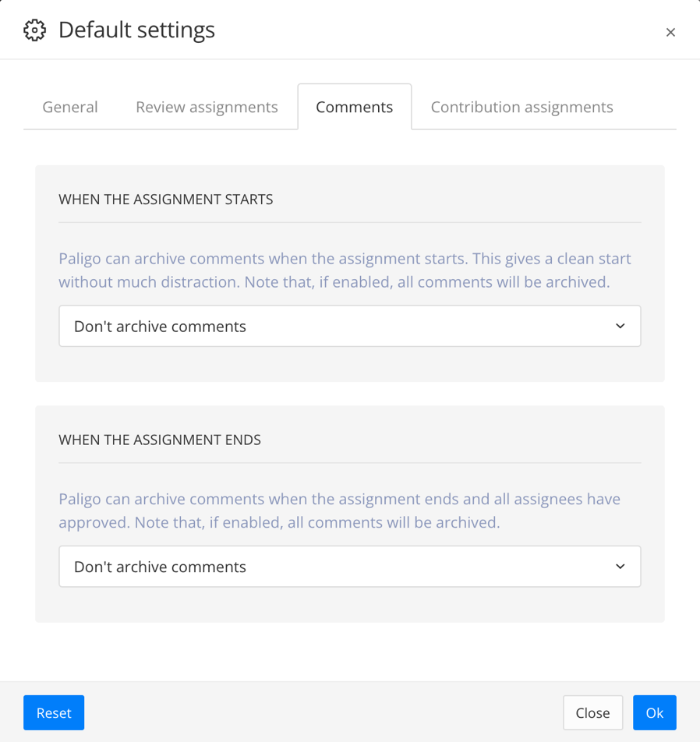
Task: Click the WHEN THE ASSIGNMENT ENDS section header
Action: tap(159, 440)
